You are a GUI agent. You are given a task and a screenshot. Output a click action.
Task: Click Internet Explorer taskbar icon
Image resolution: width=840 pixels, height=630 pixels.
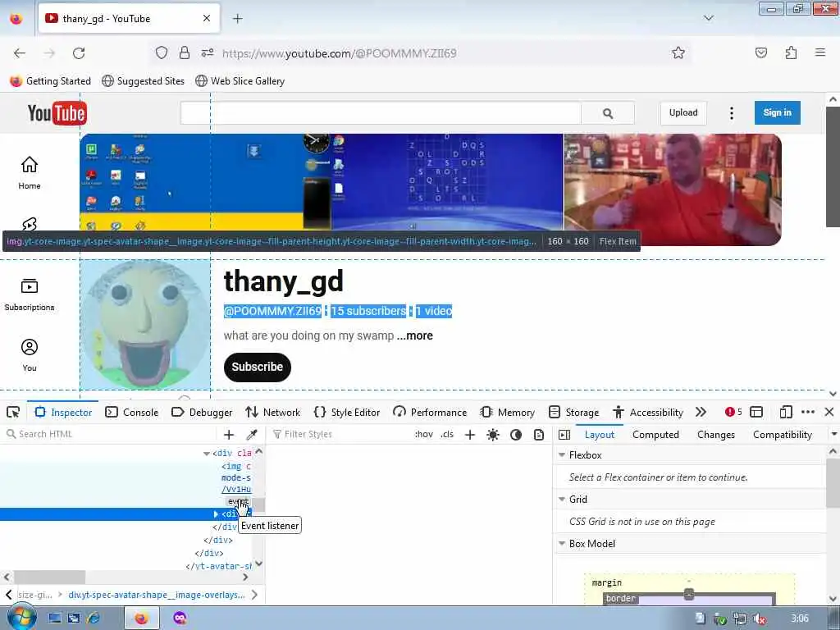94,619
